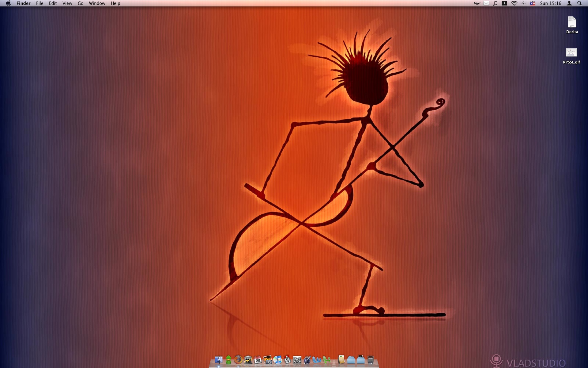Open the US flag input menu

pos(533,3)
